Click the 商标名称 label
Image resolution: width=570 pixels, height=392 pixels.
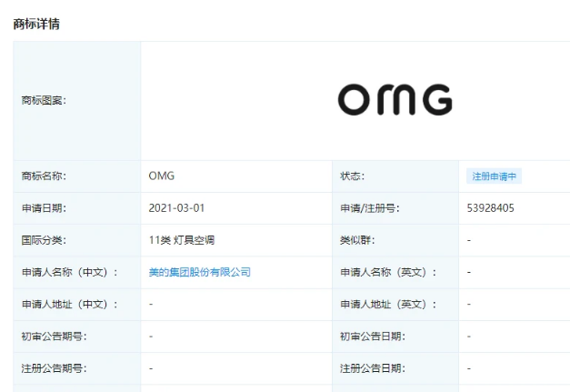44,176
